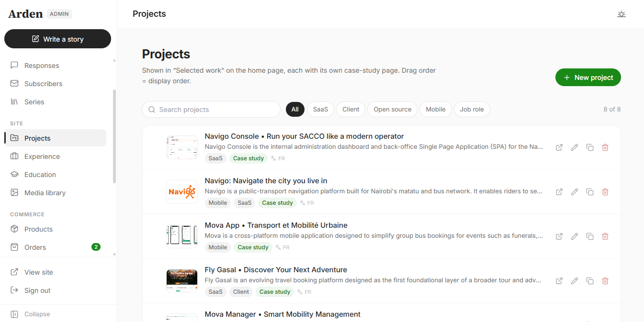Open external link for Navigo: Navigate the city
Image resolution: width=644 pixels, height=322 pixels.
(x=559, y=192)
